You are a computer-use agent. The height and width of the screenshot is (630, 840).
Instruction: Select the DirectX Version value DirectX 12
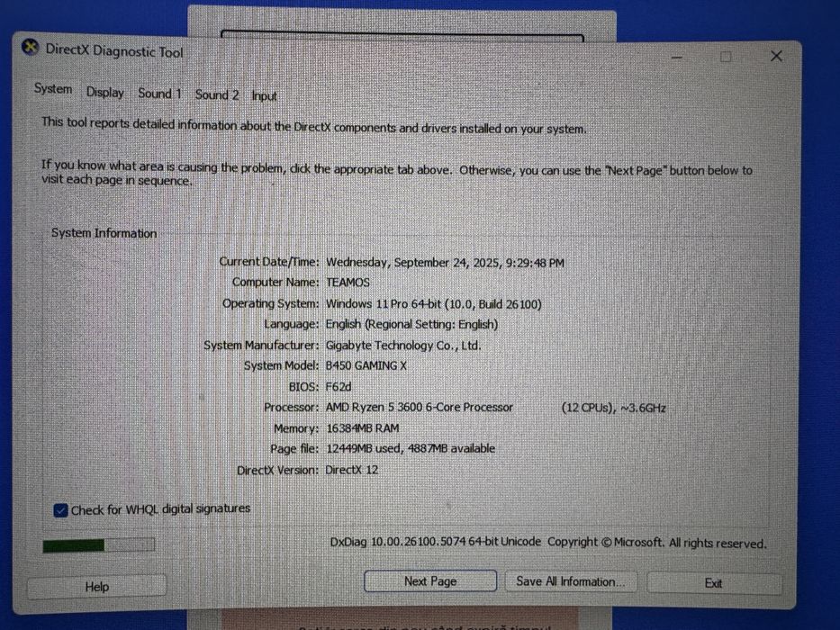[351, 470]
